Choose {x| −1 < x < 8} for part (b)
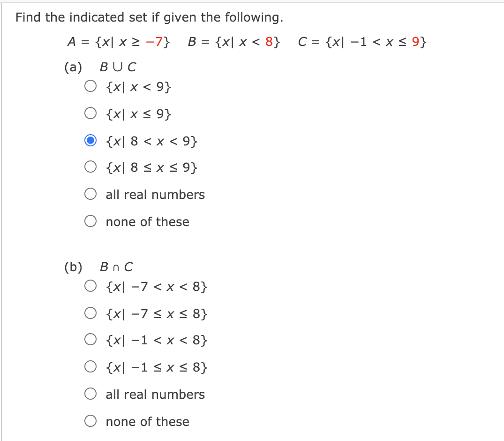 tap(90, 340)
